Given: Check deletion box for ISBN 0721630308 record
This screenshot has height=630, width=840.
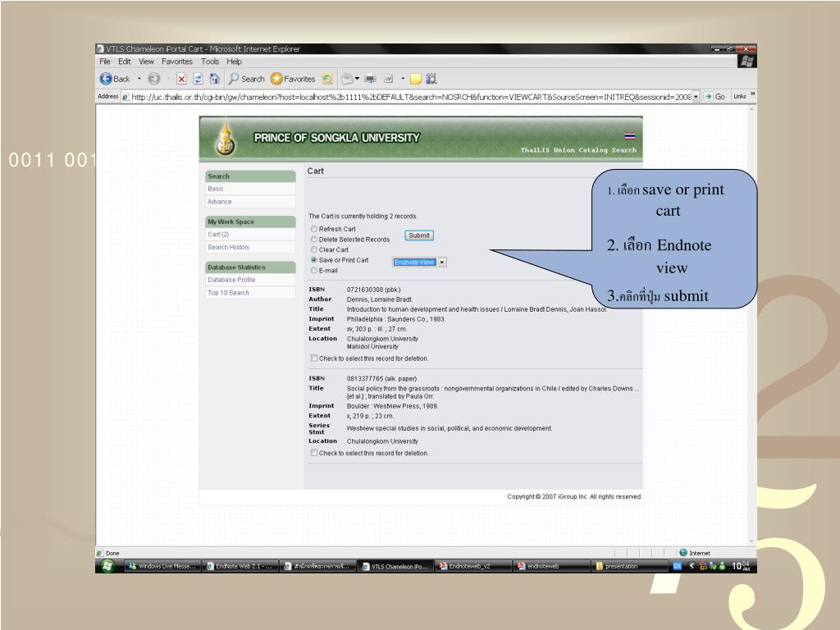Looking at the screenshot, I should click(314, 358).
